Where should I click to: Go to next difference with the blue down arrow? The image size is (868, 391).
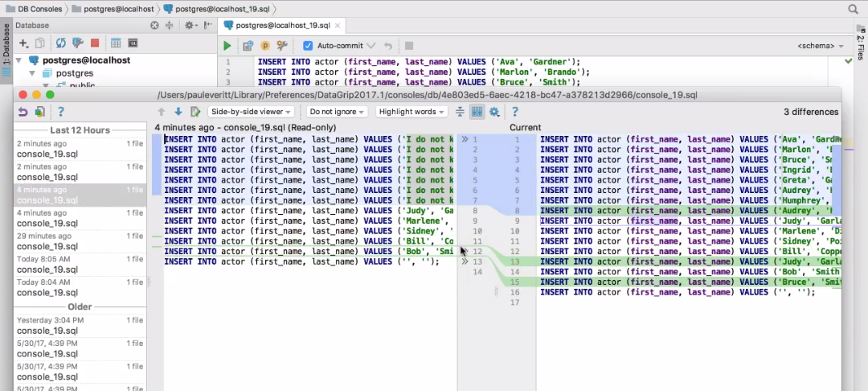[x=178, y=112]
